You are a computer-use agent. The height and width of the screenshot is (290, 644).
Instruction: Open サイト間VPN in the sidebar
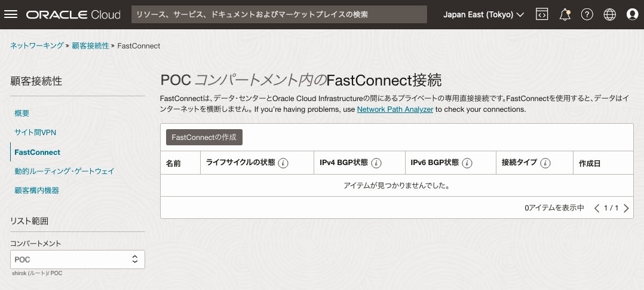pyautogui.click(x=35, y=133)
